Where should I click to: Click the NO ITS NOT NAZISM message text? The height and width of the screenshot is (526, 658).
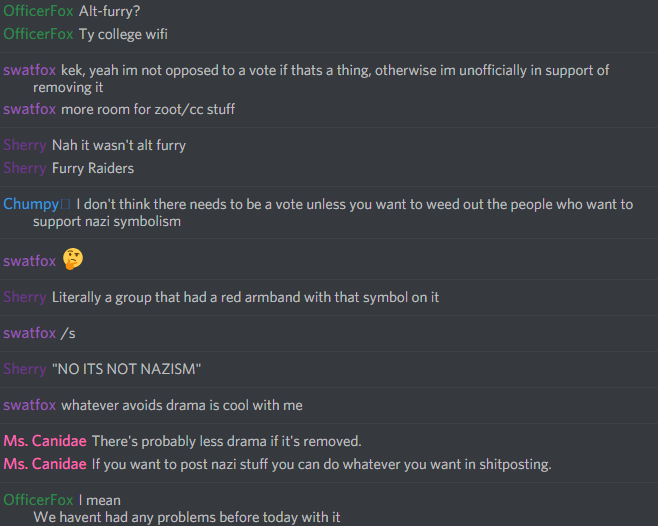point(126,369)
